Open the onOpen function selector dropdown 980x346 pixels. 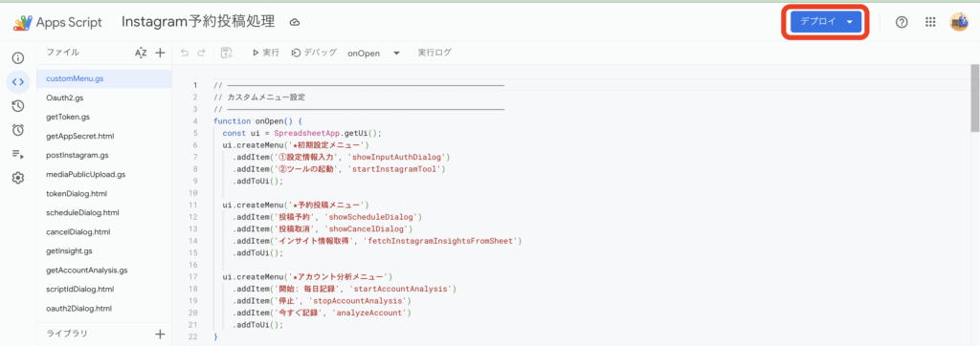(373, 54)
